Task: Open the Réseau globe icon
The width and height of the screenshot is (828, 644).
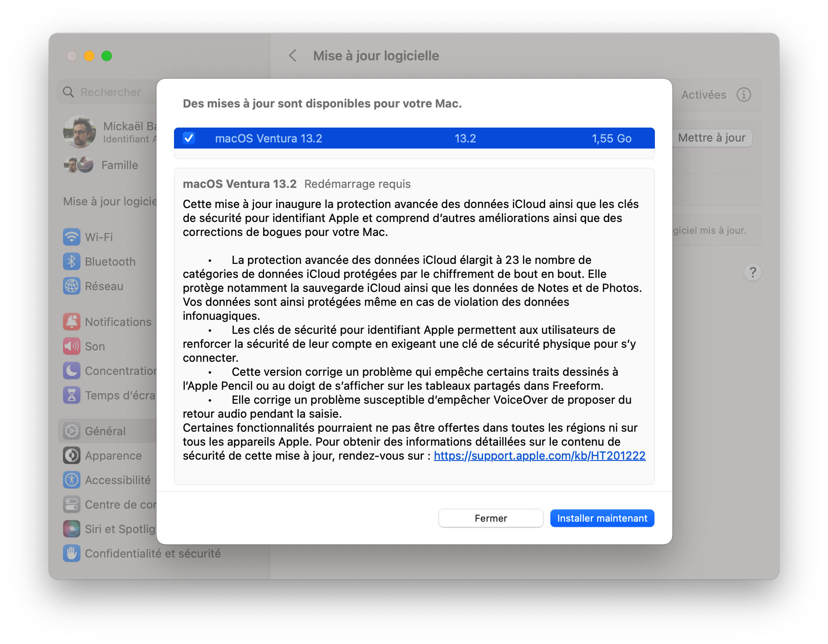Action: click(x=72, y=286)
